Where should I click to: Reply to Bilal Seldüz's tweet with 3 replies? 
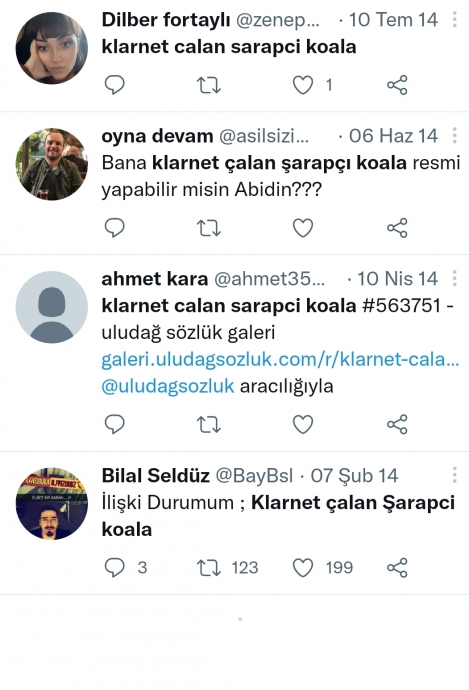click(x=114, y=567)
